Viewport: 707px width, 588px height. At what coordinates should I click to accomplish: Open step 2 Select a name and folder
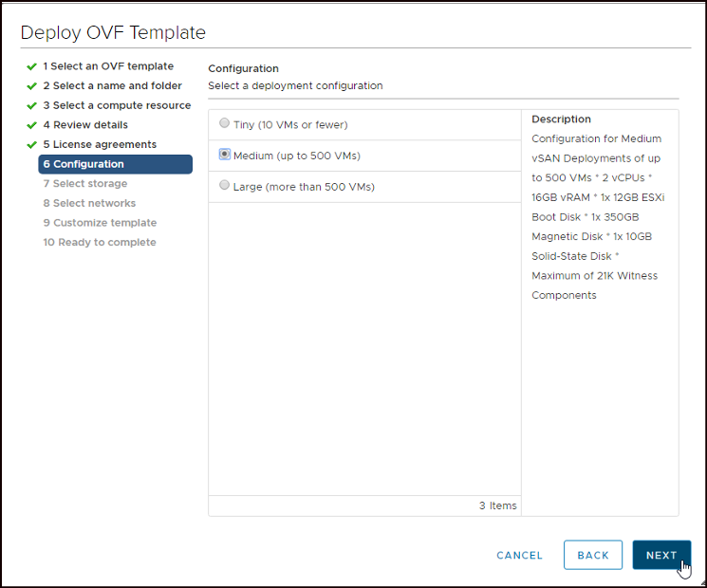[x=112, y=86]
